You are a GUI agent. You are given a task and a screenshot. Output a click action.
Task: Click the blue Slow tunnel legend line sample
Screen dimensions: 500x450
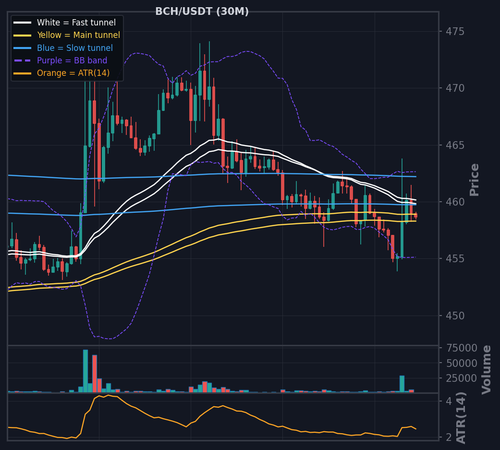pos(22,48)
